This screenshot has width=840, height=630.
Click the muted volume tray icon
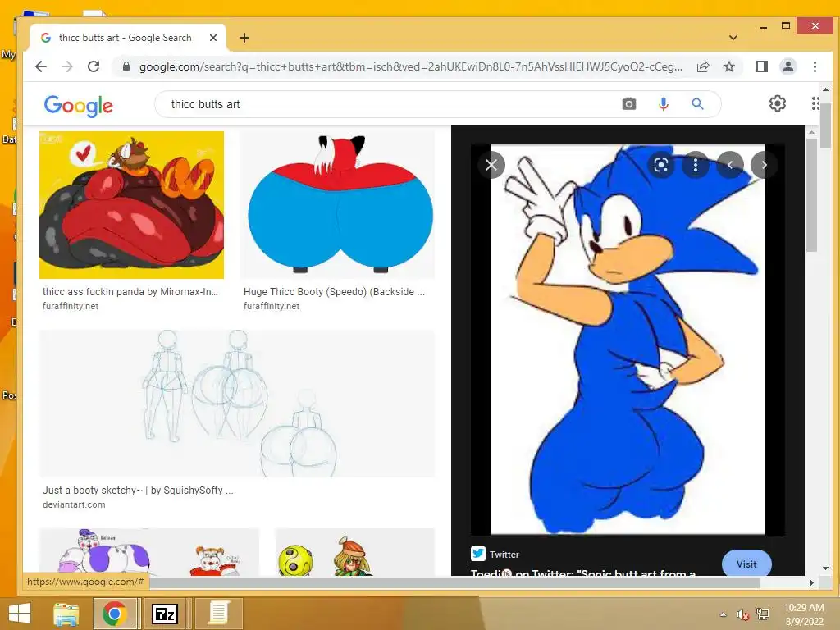click(742, 614)
